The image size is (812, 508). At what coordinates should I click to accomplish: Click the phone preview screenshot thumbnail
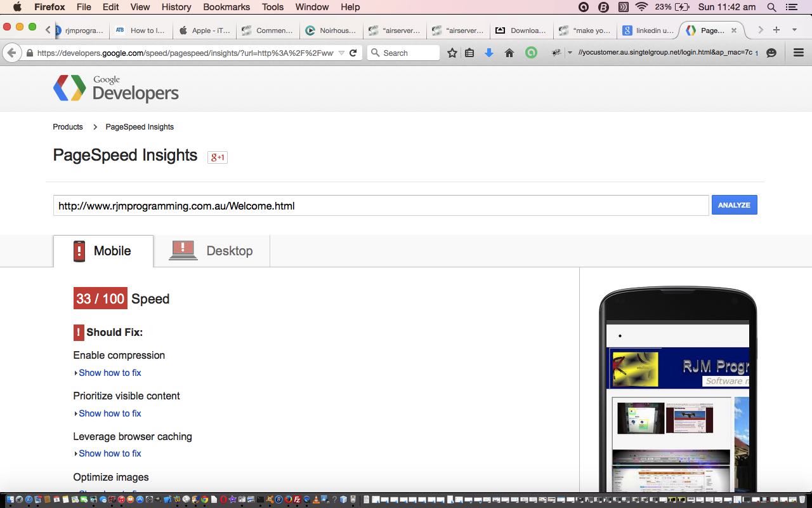point(678,406)
